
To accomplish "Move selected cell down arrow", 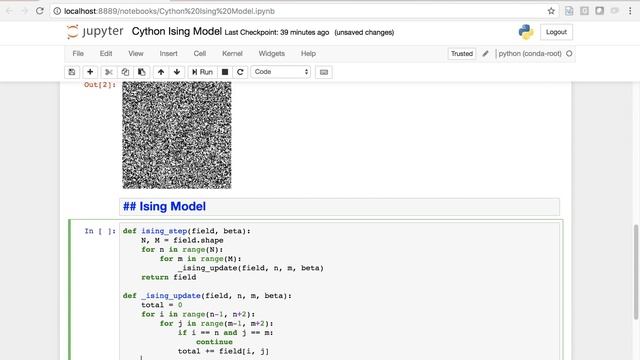I will click(x=177, y=72).
